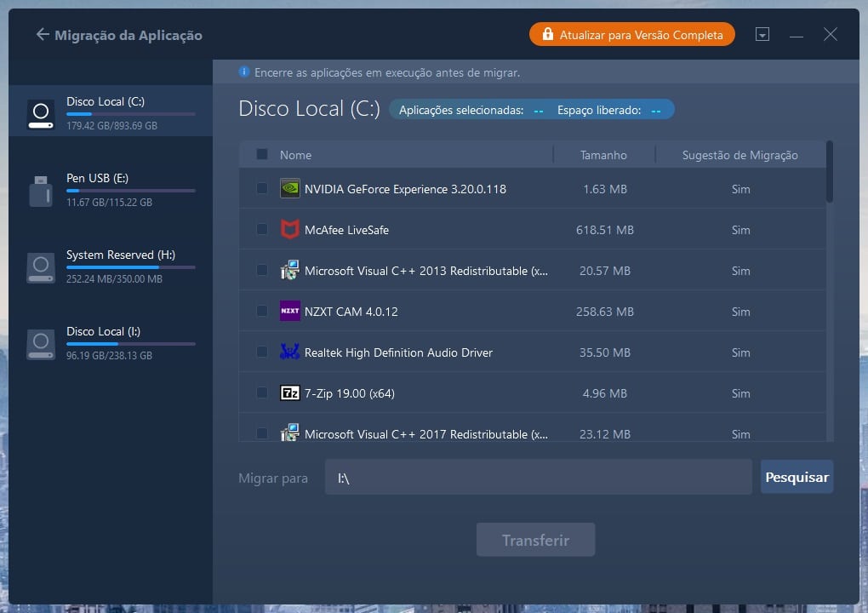Click the NVIDIA GeForce Experience icon
The width and height of the screenshot is (868, 613).
click(x=289, y=189)
